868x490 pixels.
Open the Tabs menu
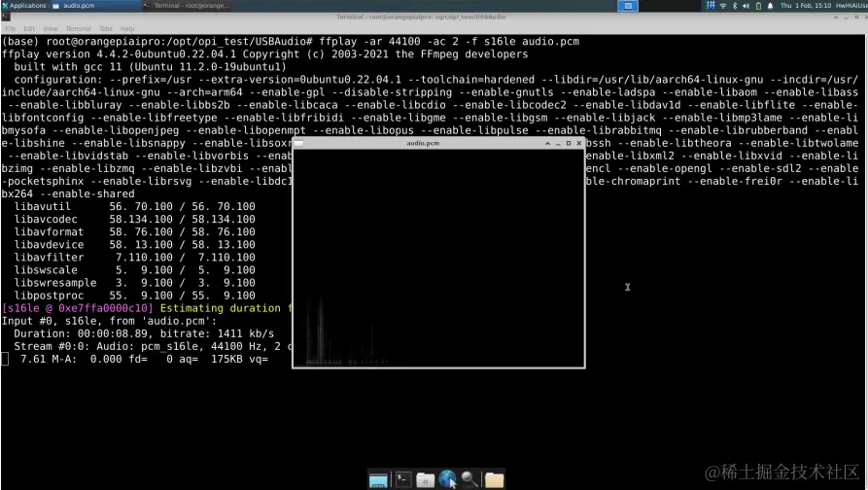pos(106,29)
